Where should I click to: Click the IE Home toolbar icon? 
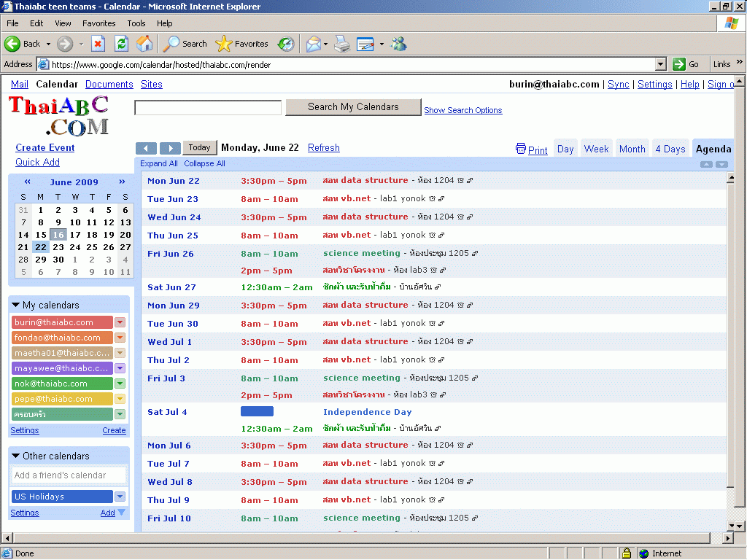tap(144, 44)
